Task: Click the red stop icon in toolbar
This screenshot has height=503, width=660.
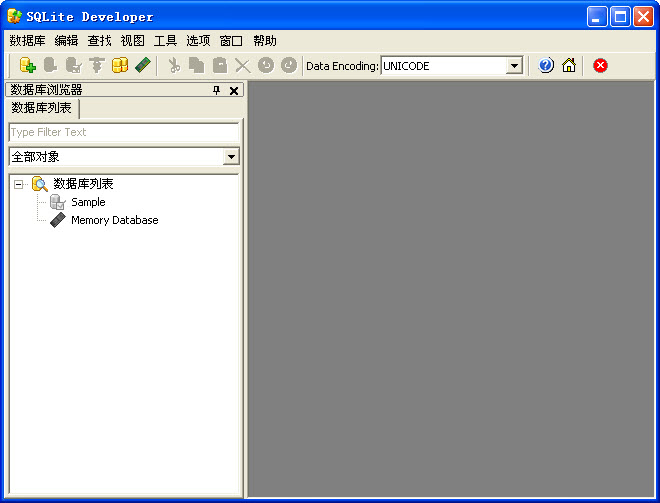Action: click(x=600, y=65)
